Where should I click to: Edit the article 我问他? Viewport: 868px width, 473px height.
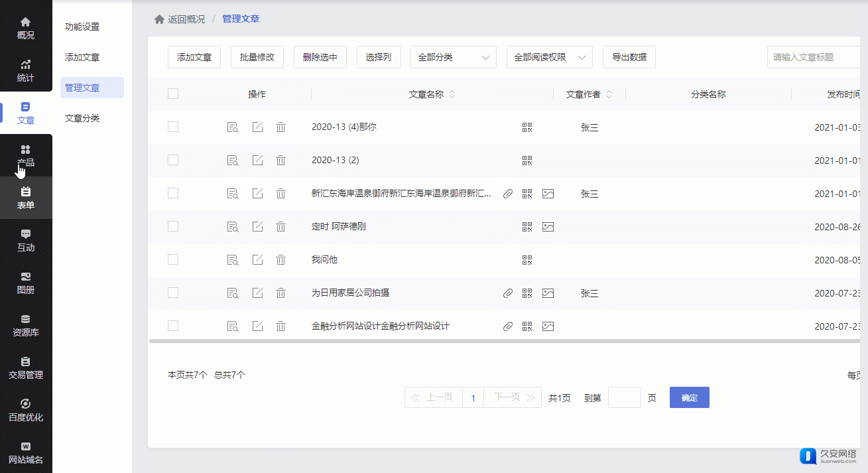[x=258, y=259]
